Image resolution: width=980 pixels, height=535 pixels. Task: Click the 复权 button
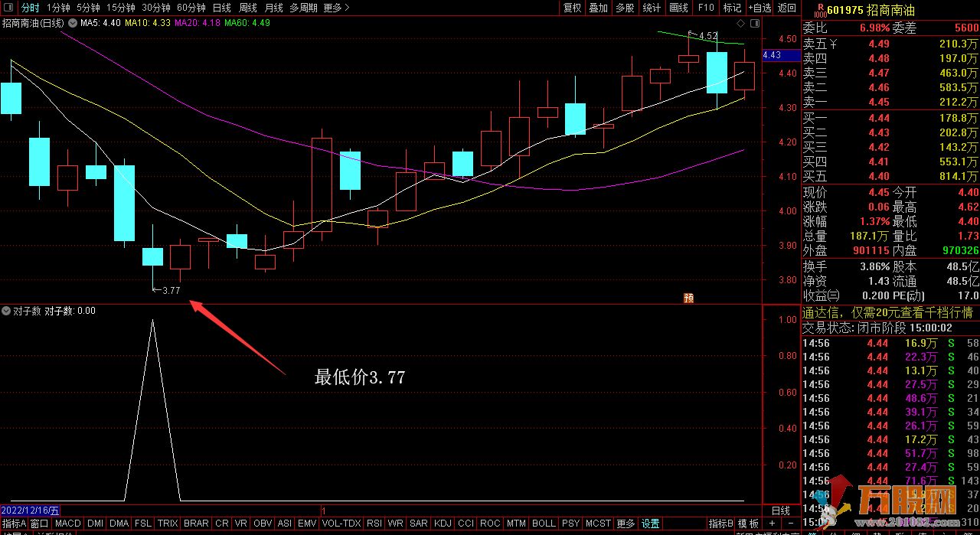[x=572, y=8]
